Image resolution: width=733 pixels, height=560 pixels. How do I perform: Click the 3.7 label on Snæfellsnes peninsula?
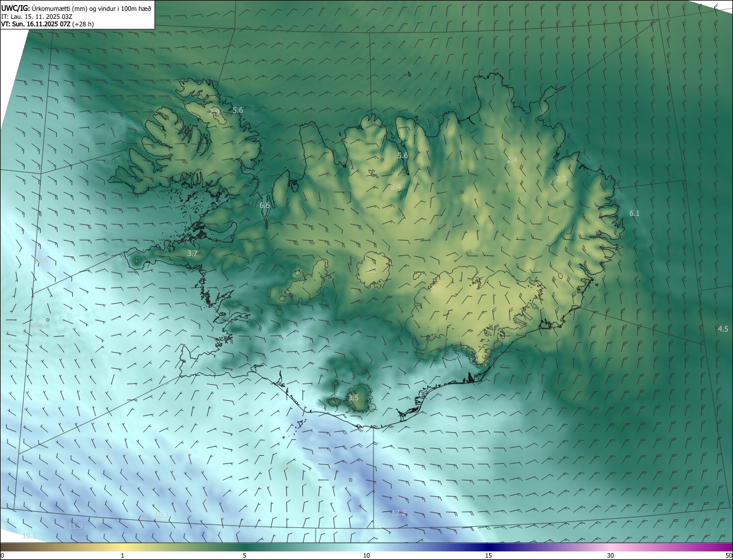192,253
